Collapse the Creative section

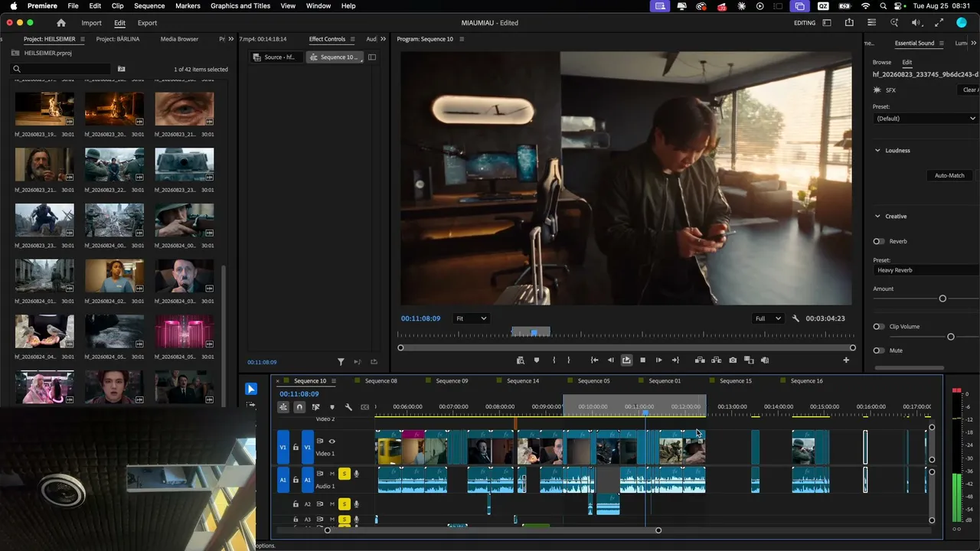click(877, 217)
